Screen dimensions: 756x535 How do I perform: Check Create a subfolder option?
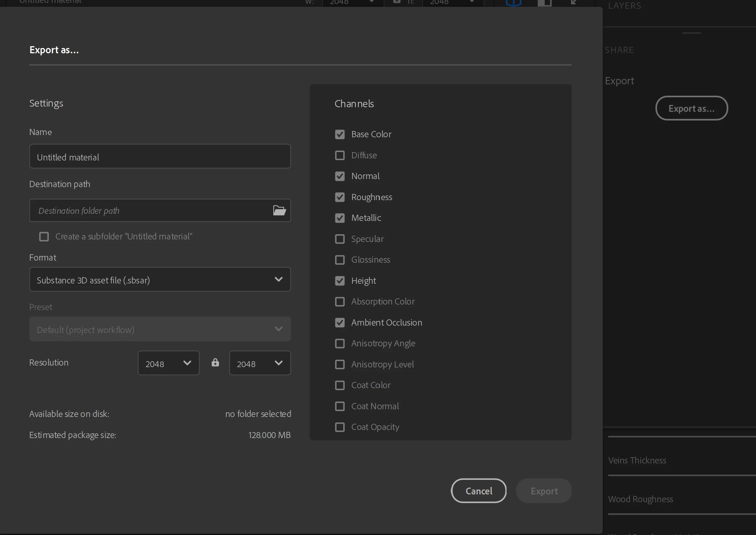(44, 237)
